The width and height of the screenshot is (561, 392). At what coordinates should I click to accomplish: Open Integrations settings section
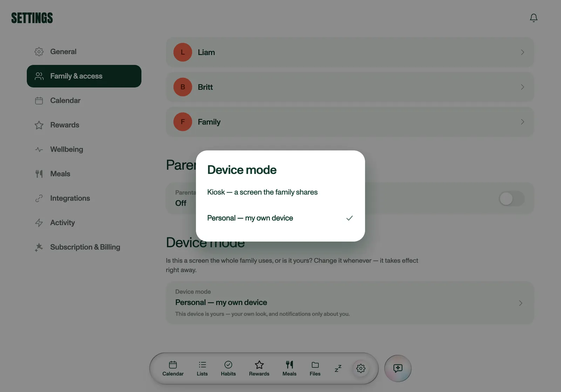click(x=84, y=198)
